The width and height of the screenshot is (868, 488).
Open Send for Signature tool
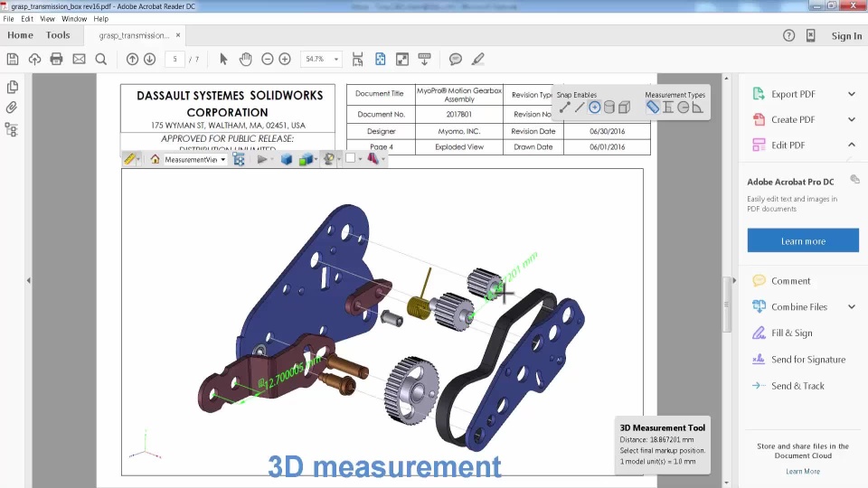pos(808,360)
